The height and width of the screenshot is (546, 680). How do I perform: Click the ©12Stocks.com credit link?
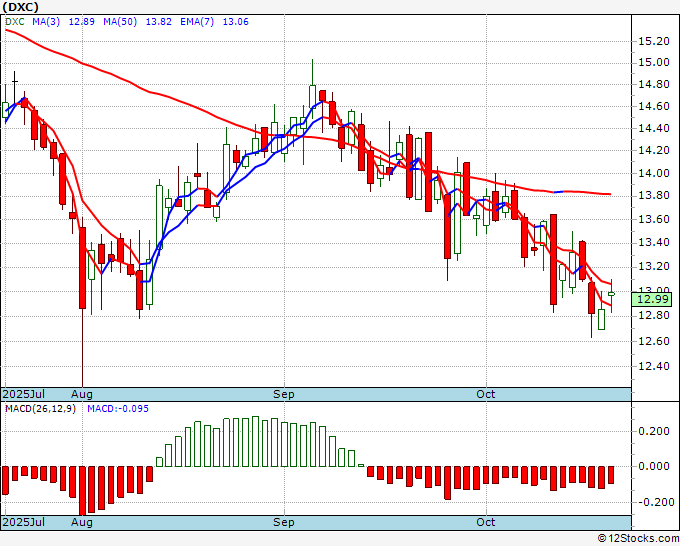point(638,539)
